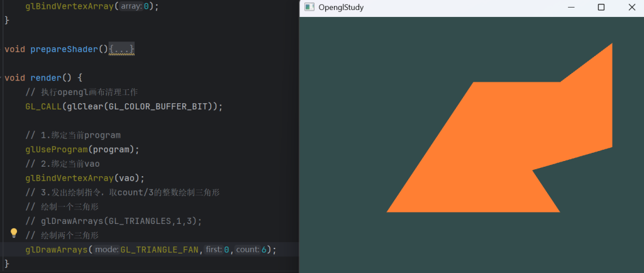Click the 'mode:' parameter hint in glDrawArrays
644x273 pixels.
point(107,250)
